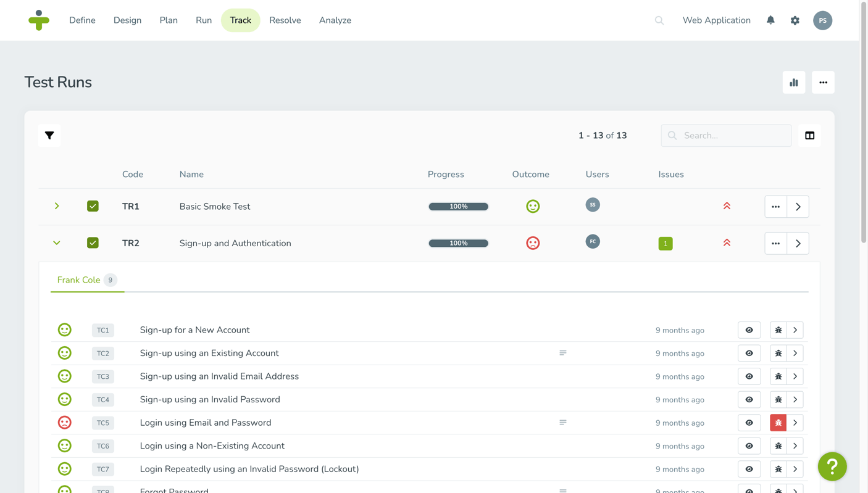Select the Frank Cole tab
Image resolution: width=868 pixels, height=493 pixels.
[79, 280]
